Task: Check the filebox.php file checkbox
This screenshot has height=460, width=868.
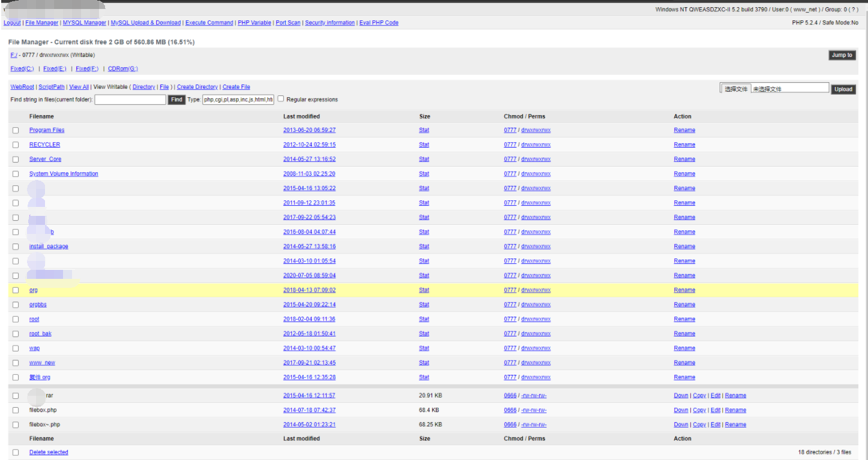Action: [16, 410]
